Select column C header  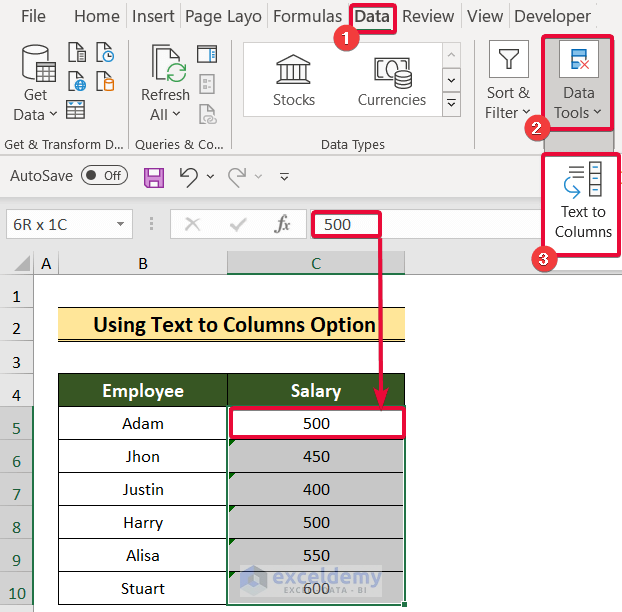tap(315, 263)
